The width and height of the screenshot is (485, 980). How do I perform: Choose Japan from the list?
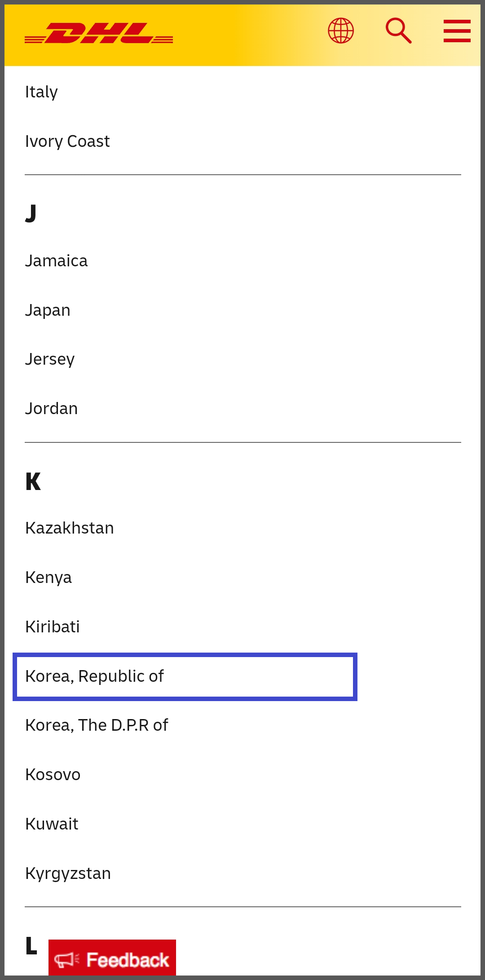(48, 310)
